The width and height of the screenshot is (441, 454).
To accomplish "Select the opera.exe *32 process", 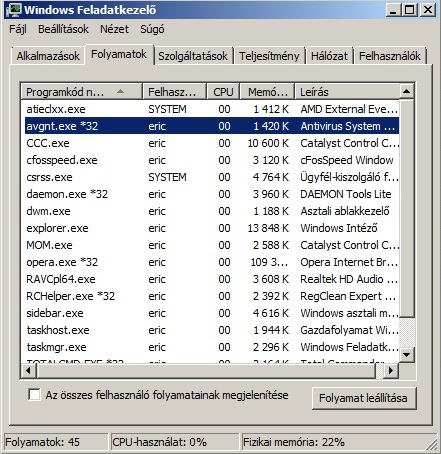I will tap(211, 262).
